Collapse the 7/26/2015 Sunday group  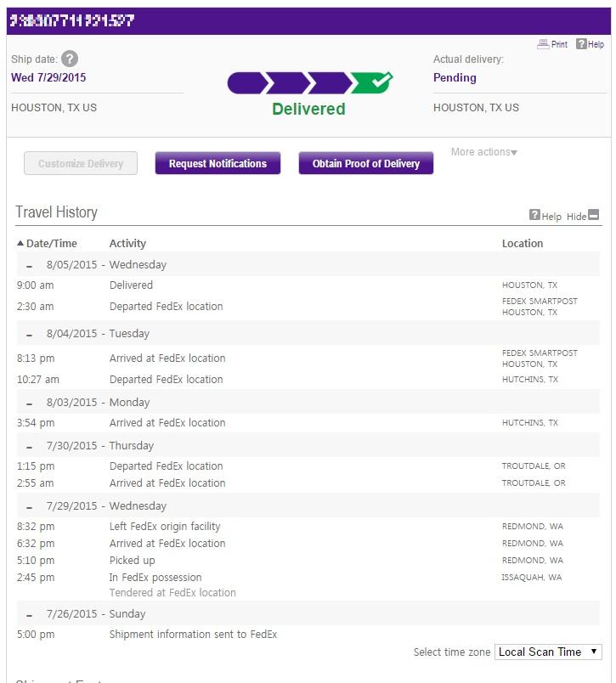pyautogui.click(x=30, y=615)
